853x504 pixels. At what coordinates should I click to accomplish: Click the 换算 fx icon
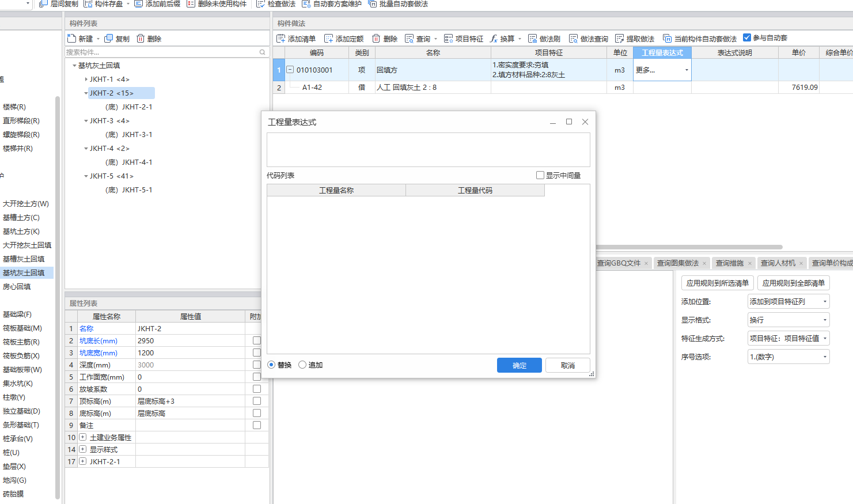click(x=494, y=39)
